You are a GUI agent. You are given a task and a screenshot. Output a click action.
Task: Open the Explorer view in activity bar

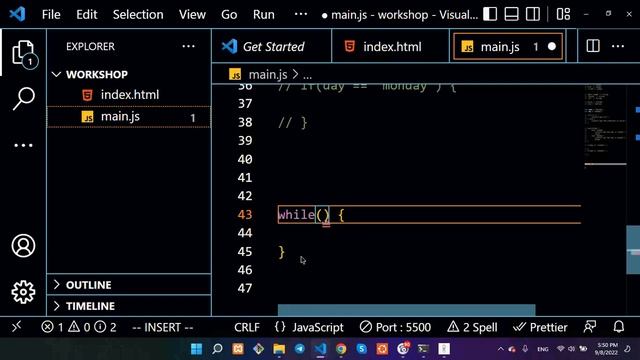click(23, 53)
